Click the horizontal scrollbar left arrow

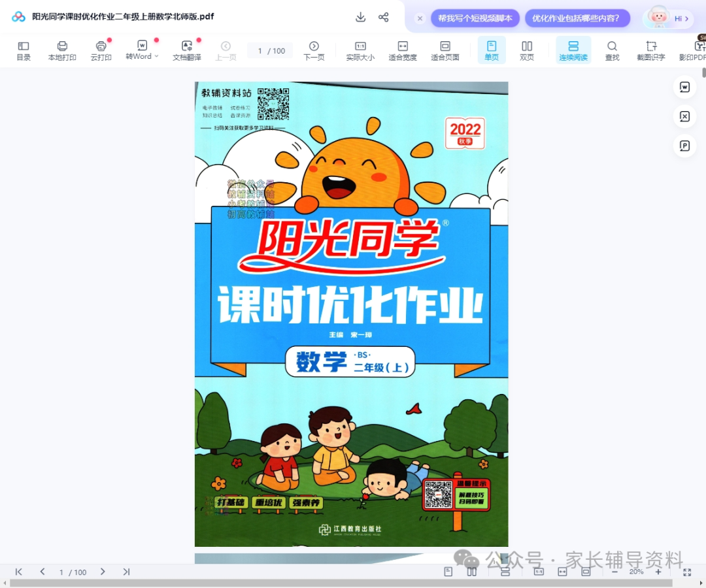coord(5,583)
